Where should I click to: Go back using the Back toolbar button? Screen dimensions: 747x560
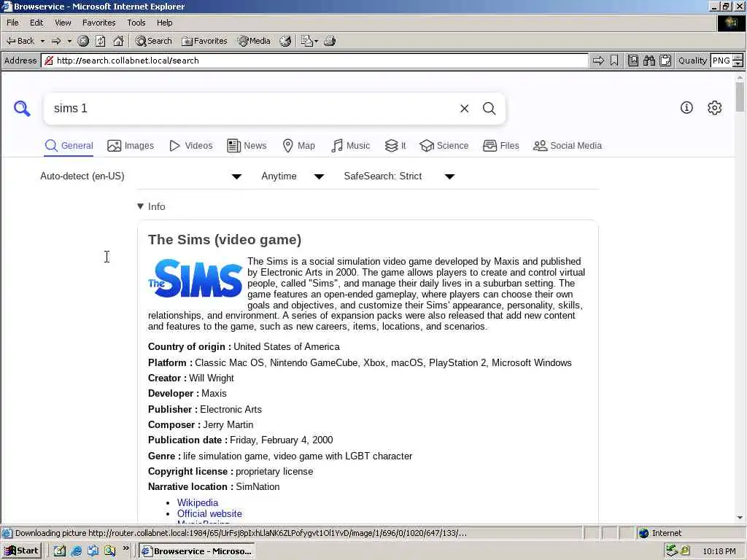tap(20, 41)
